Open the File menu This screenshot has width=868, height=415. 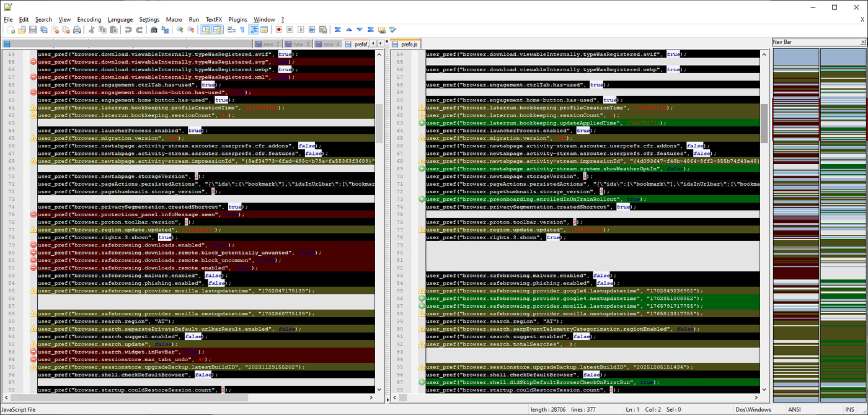[x=8, y=20]
